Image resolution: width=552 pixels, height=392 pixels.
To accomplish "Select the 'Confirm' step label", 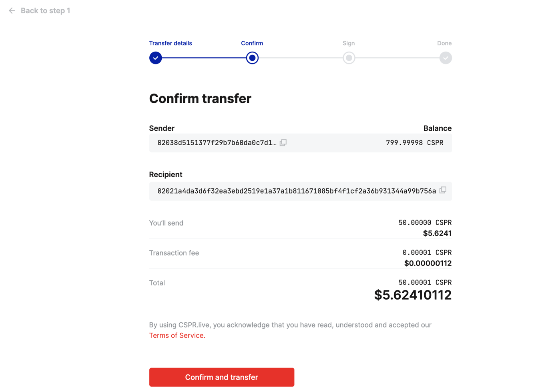I will 252,43.
